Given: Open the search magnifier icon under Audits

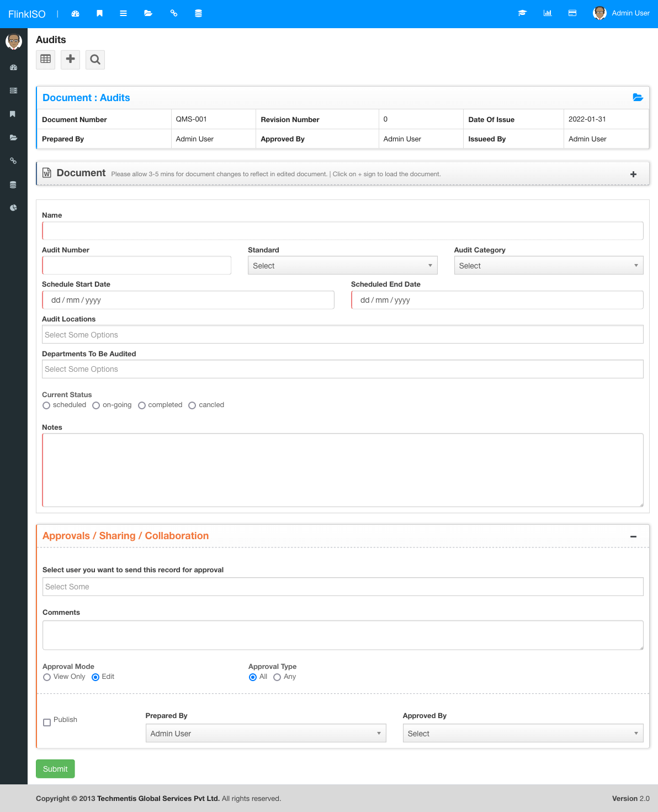Looking at the screenshot, I should coord(95,59).
